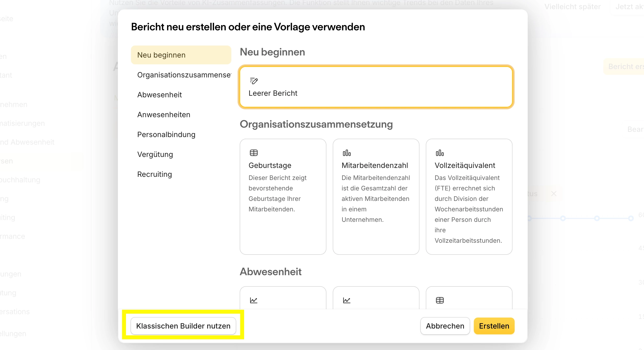This screenshot has width=644, height=350.
Task: Switch to Anwesenheiten templates
Action: (x=164, y=115)
